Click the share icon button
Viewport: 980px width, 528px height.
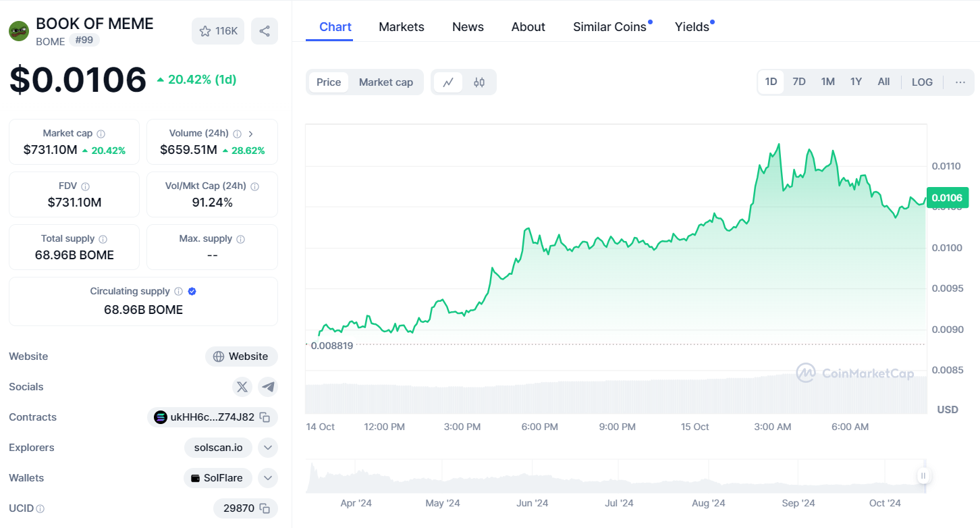[265, 31]
